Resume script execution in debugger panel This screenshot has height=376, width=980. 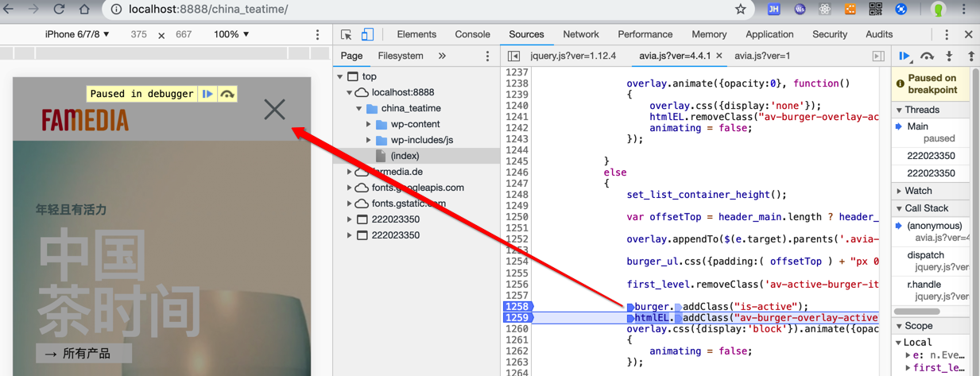click(905, 56)
